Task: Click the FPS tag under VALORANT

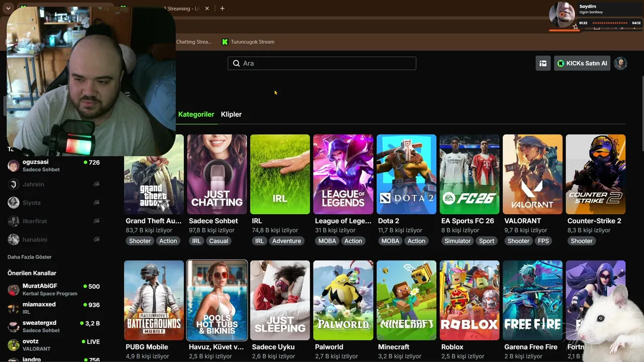Action: coord(543,241)
